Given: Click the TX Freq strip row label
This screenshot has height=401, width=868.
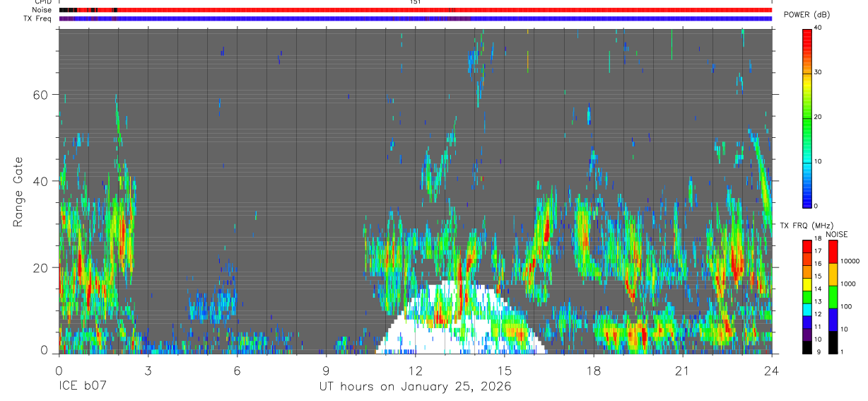Looking at the screenshot, I should tap(38, 18).
